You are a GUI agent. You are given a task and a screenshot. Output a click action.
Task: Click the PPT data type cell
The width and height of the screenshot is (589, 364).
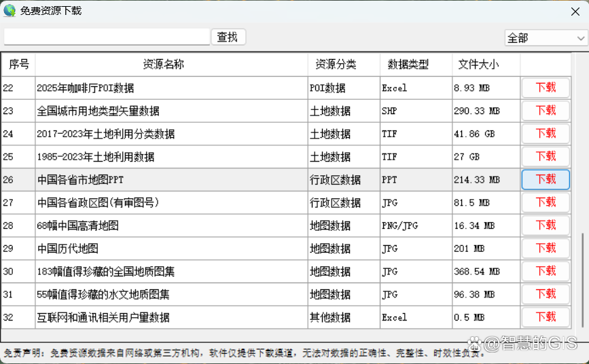[x=416, y=179]
